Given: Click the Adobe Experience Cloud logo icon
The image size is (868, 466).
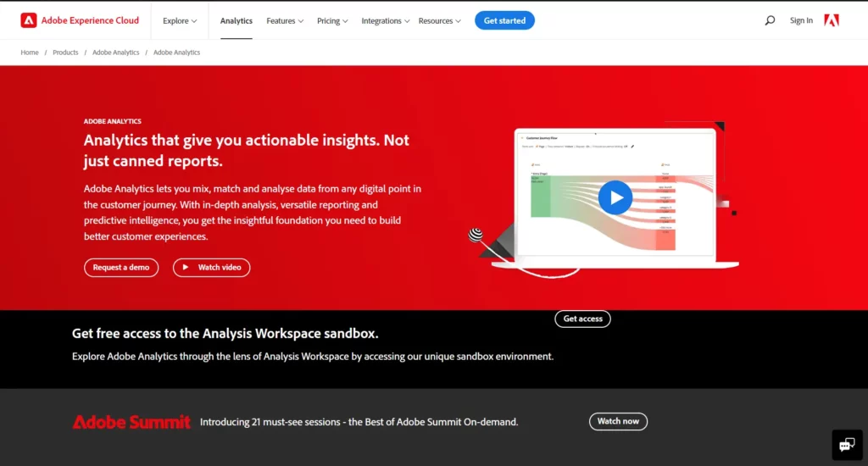Looking at the screenshot, I should coord(29,20).
